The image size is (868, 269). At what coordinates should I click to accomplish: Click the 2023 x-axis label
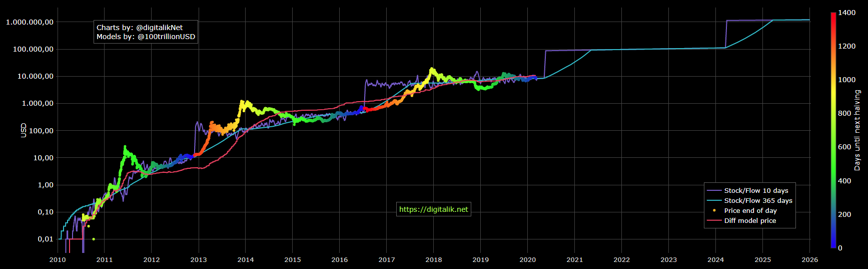click(x=669, y=259)
